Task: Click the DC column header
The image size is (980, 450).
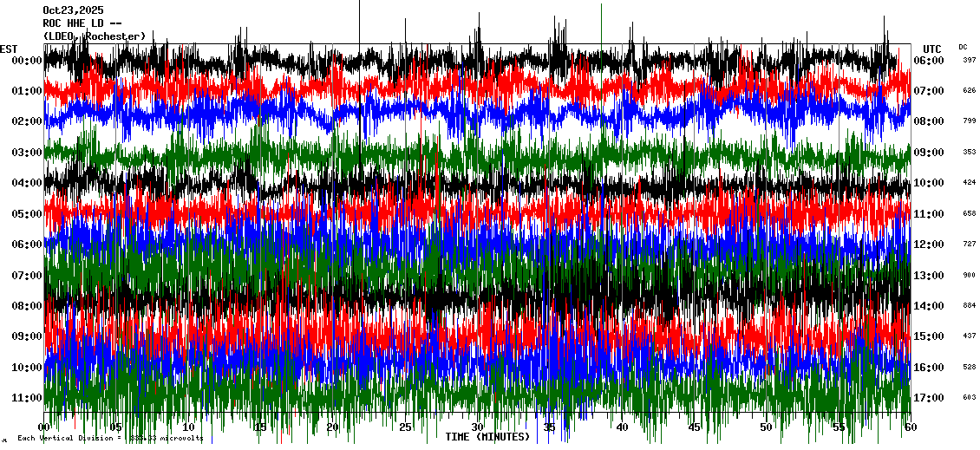Action: [963, 47]
